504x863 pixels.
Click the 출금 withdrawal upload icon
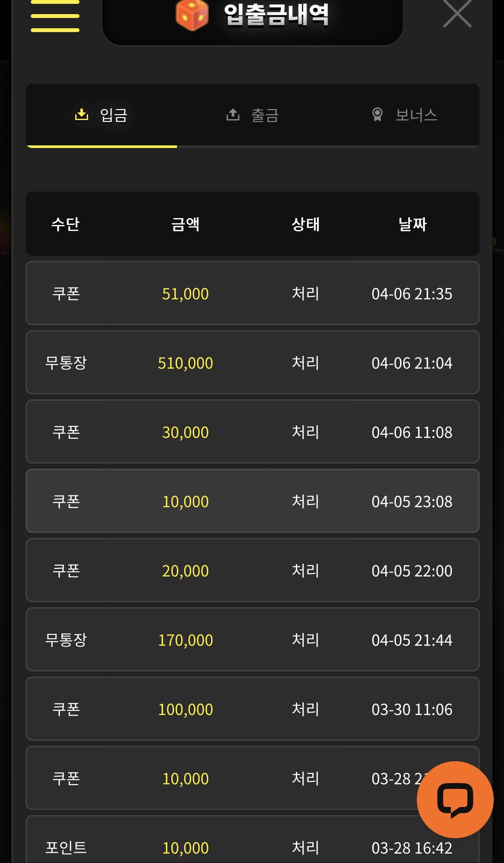pos(233,115)
